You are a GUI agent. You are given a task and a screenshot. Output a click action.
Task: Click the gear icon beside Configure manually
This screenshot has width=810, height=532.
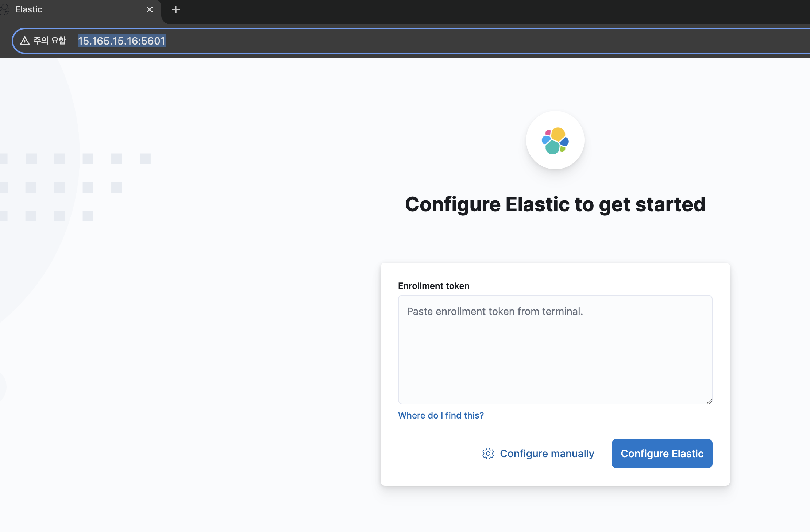pyautogui.click(x=488, y=454)
